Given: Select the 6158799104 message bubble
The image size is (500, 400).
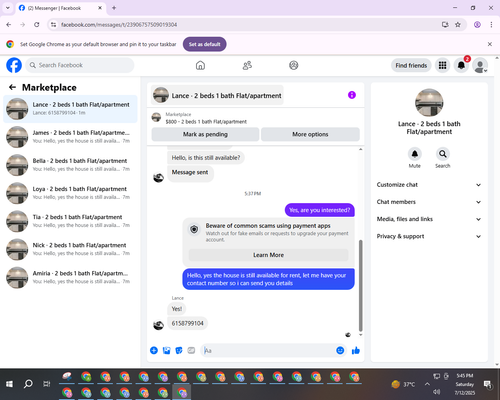Looking at the screenshot, I should coord(187,323).
